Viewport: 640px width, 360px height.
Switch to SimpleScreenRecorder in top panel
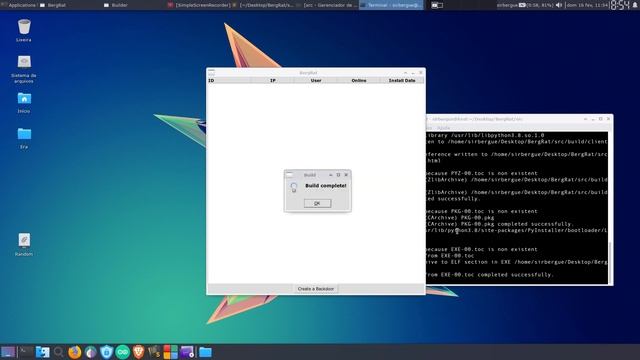[x=199, y=5]
